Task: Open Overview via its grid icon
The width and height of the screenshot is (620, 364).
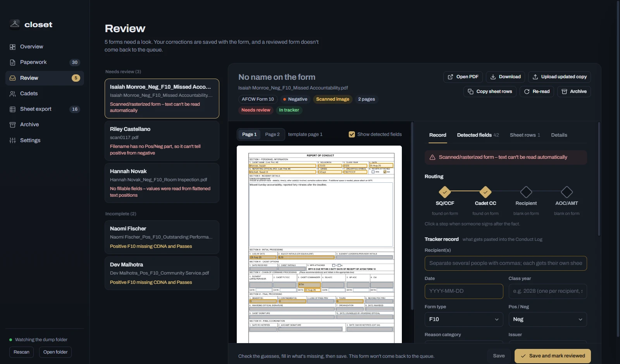Action: point(12,47)
